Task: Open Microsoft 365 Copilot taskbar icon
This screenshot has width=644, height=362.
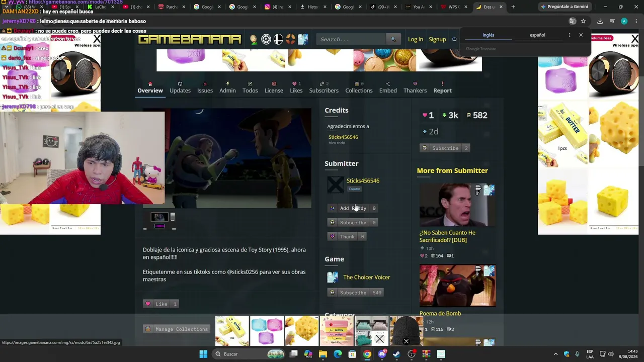Action: point(308,354)
